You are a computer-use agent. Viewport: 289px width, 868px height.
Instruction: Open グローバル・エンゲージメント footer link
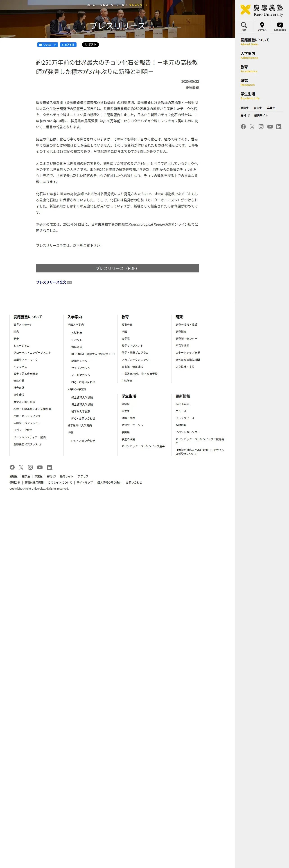[x=32, y=353]
